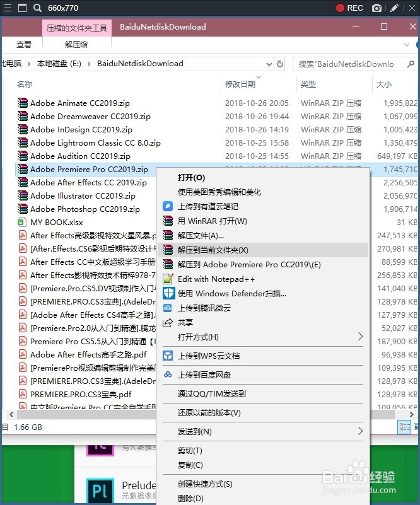
Task: Click the magnifier search icon in recorder bar
Action: point(37,8)
